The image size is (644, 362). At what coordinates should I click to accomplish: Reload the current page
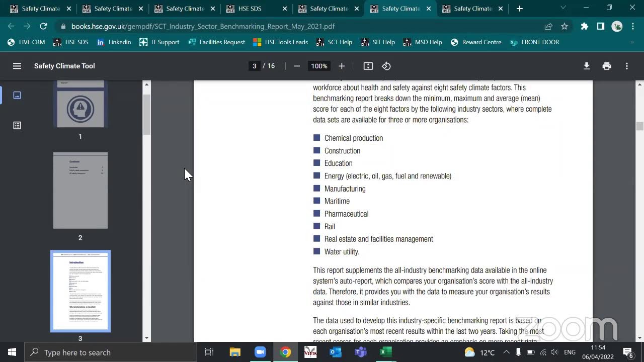click(x=43, y=26)
